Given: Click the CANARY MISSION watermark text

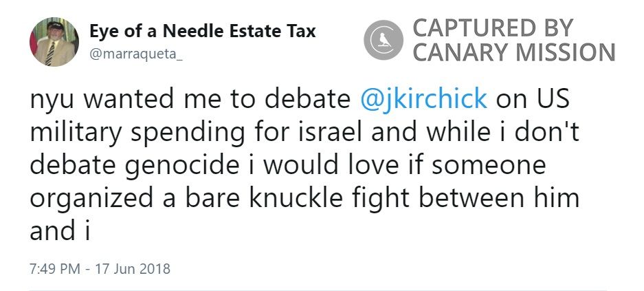Looking at the screenshot, I should click(x=513, y=53).
